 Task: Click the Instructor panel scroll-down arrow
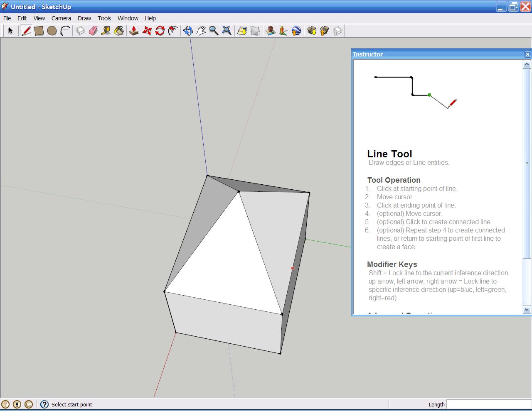coord(527,309)
